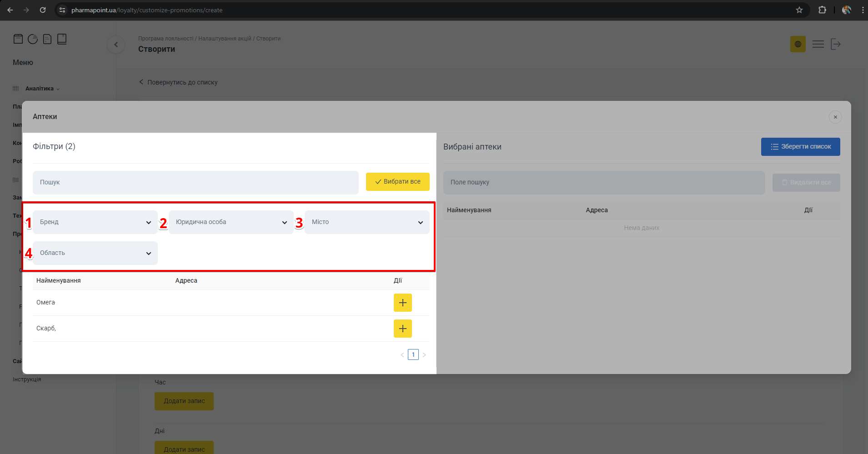The height and width of the screenshot is (454, 868).
Task: Expand the Бренд filter dropdown
Action: (x=95, y=222)
